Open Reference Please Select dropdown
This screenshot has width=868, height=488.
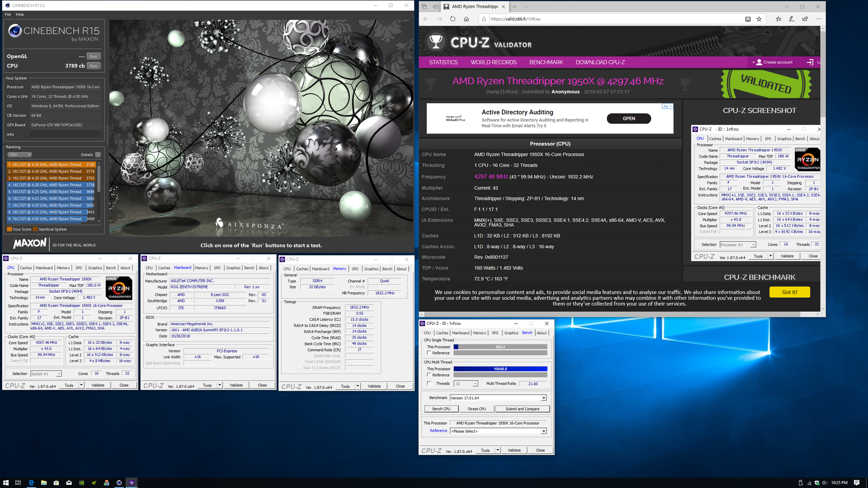pos(498,431)
